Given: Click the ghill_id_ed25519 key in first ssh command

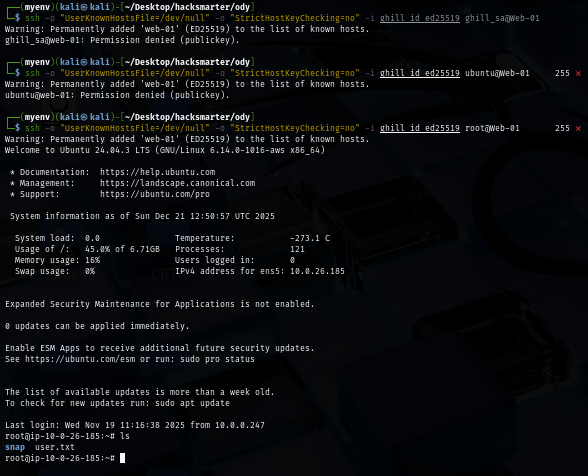Looking at the screenshot, I should tap(420, 18).
